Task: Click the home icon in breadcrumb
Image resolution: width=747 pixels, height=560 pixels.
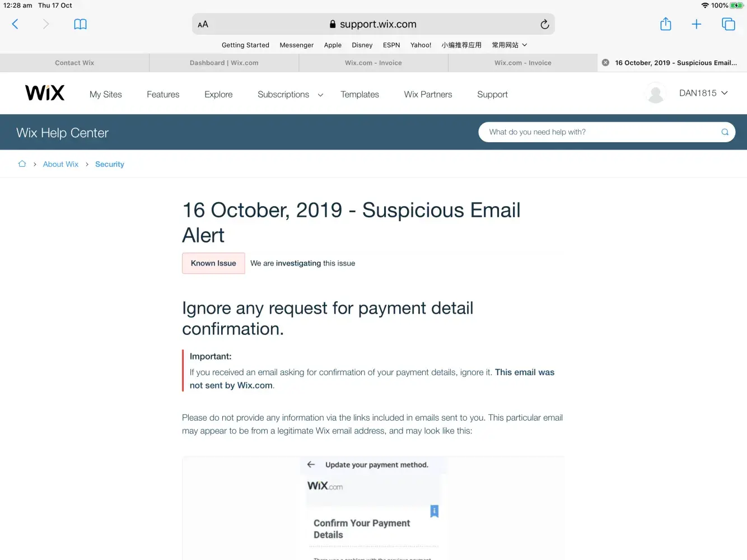Action: pyautogui.click(x=22, y=164)
